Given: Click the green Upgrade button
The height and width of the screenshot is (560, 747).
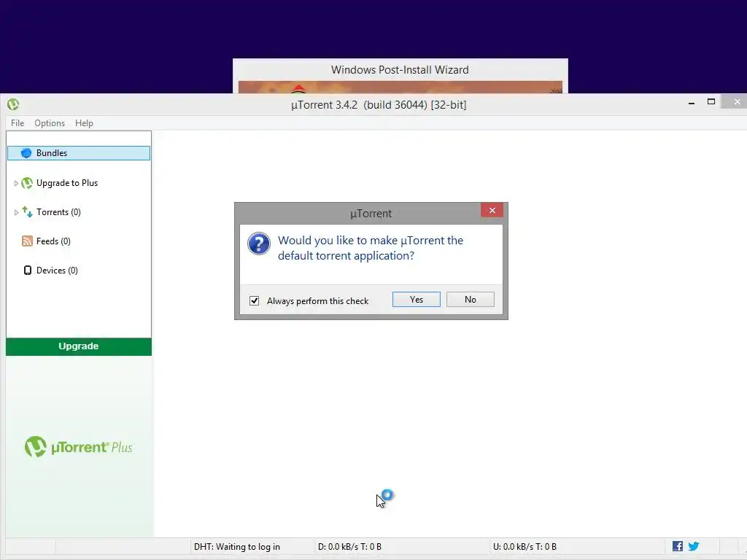Looking at the screenshot, I should 79,346.
